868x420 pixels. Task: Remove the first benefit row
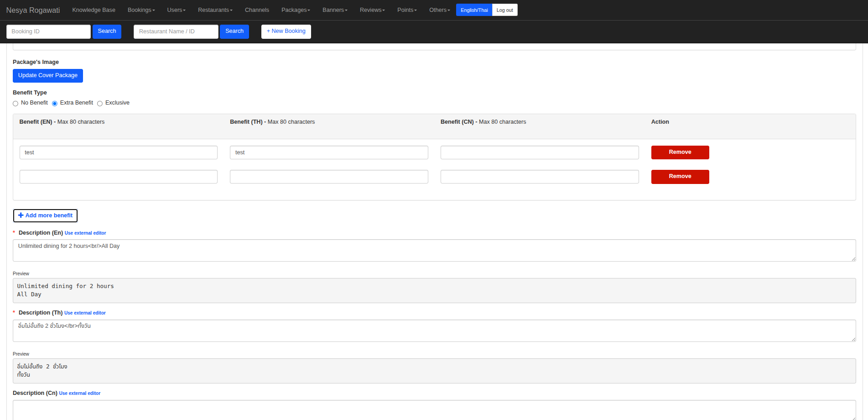(x=680, y=152)
